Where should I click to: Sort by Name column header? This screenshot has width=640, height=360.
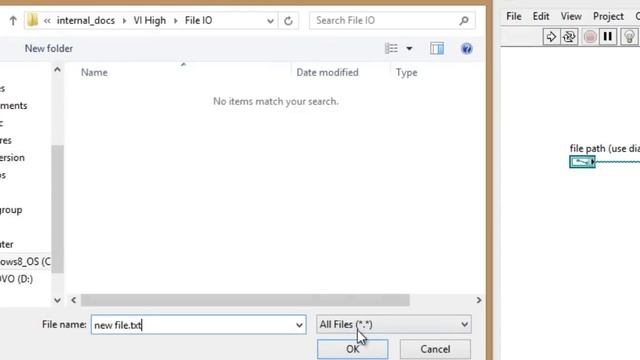(94, 73)
